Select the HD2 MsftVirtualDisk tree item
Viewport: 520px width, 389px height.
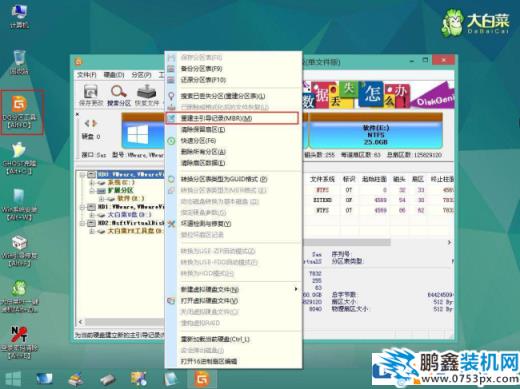tap(131, 223)
